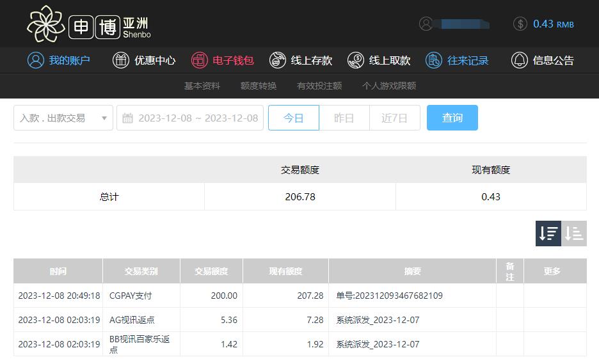Switch to 有效投注额 sub-tab
The image size is (599, 364).
point(319,86)
